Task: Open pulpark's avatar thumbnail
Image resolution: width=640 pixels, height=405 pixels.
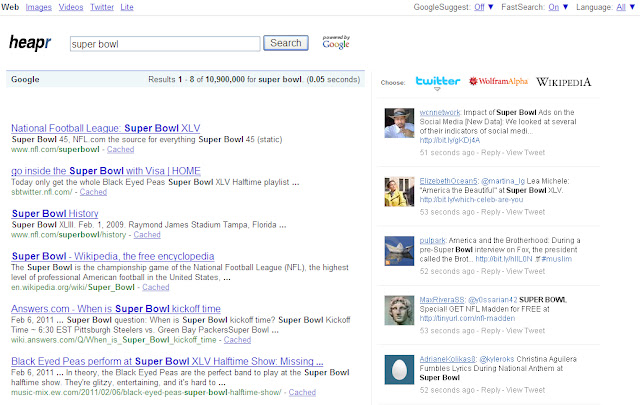Action: click(399, 251)
